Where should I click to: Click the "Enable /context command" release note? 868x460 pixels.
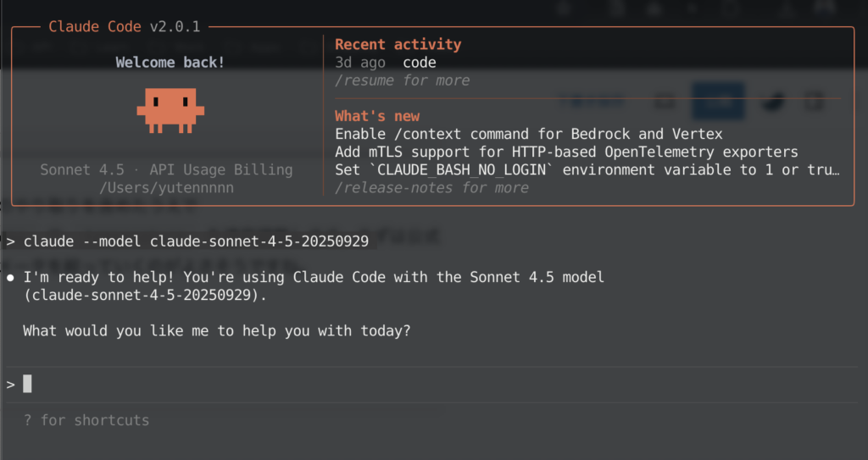click(529, 134)
